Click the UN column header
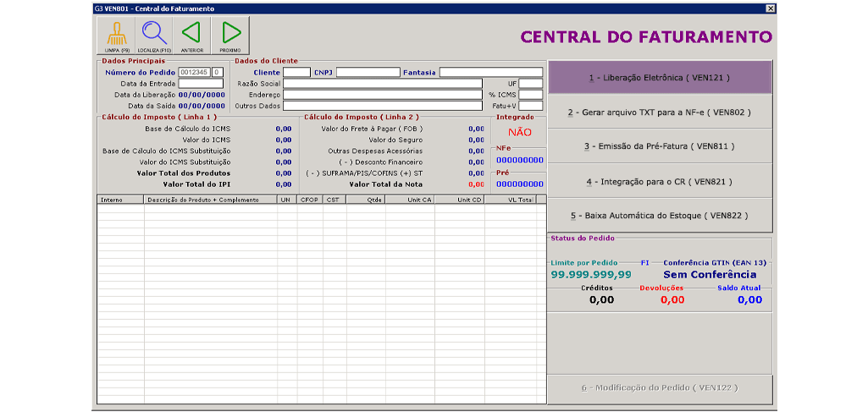This screenshot has height=412, width=868. 287,200
